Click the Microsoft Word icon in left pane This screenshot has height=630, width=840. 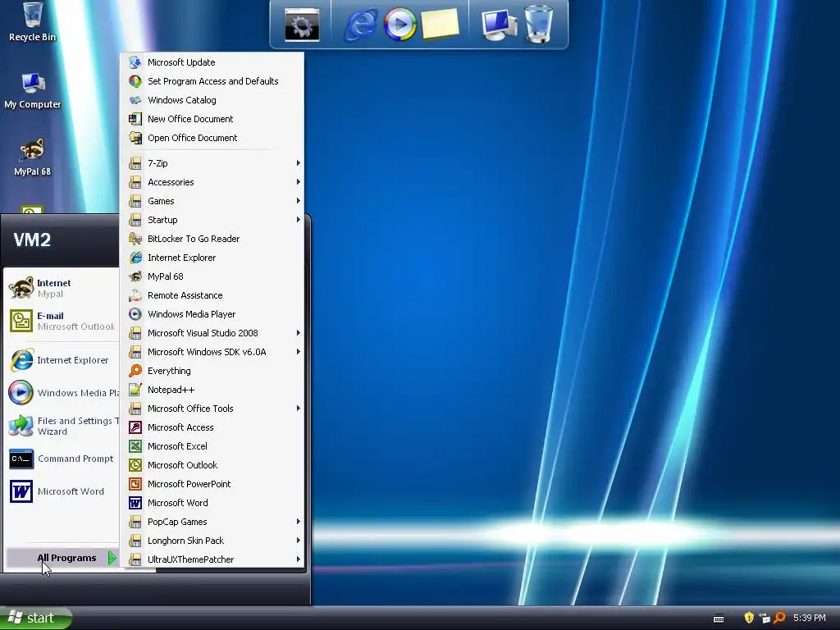(x=21, y=491)
